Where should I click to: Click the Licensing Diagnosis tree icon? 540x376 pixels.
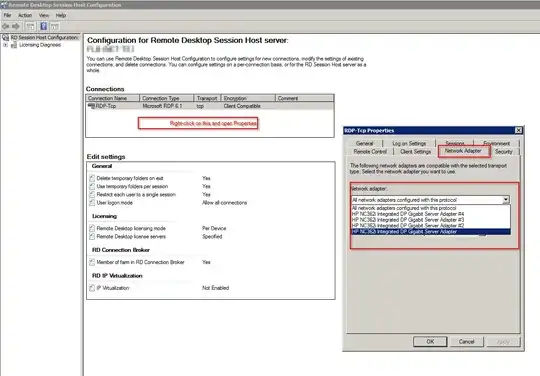pos(14,45)
